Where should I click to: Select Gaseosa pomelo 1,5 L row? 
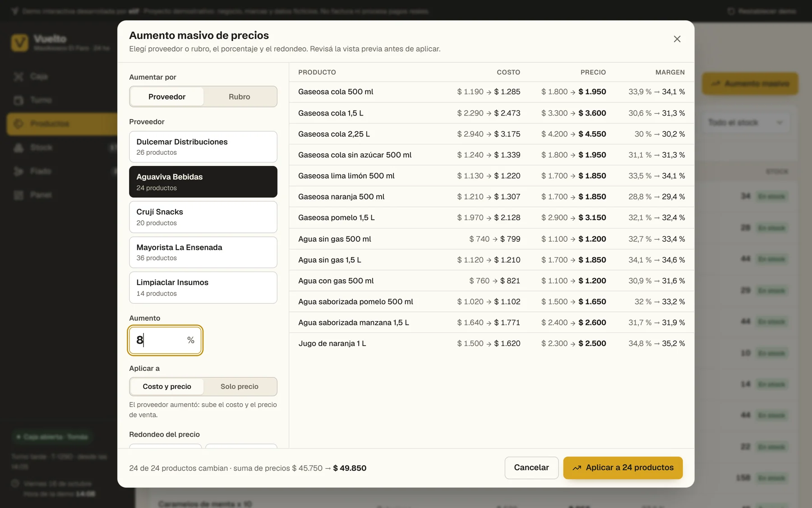[491, 218]
